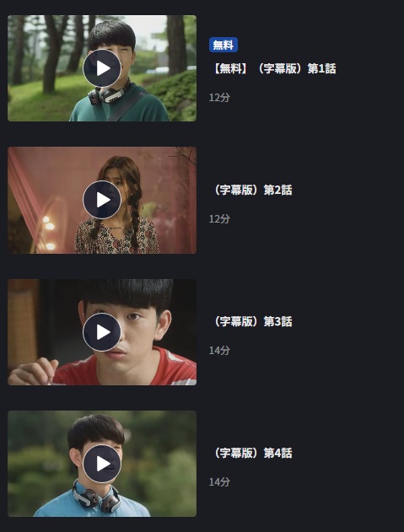The width and height of the screenshot is (404, 532).
Task: Open the (字幕版)第2話 title link
Action: [251, 190]
